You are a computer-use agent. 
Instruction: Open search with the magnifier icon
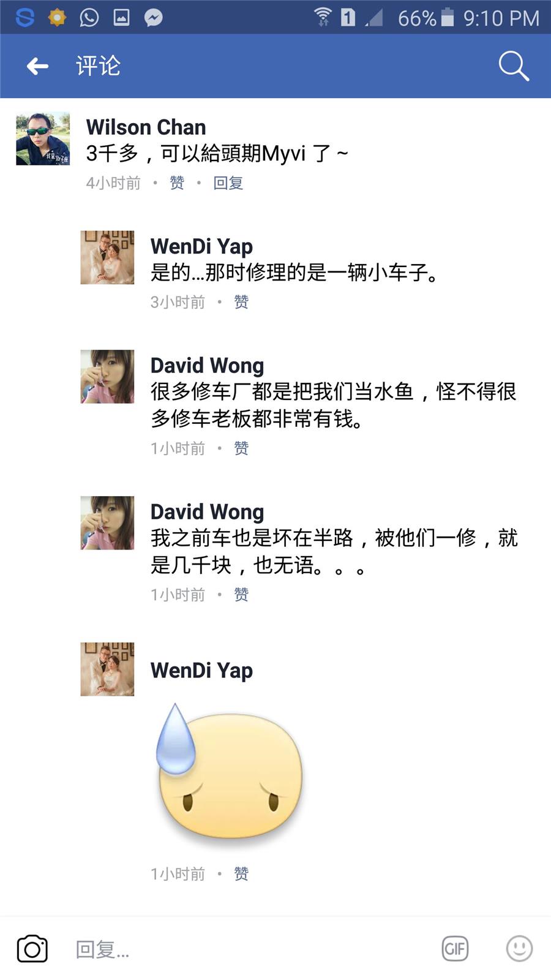(x=513, y=66)
